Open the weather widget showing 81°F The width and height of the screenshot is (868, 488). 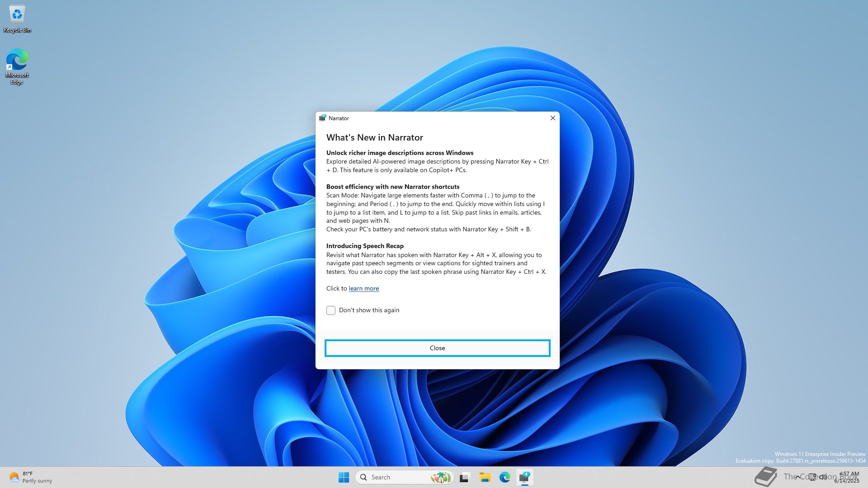point(30,477)
